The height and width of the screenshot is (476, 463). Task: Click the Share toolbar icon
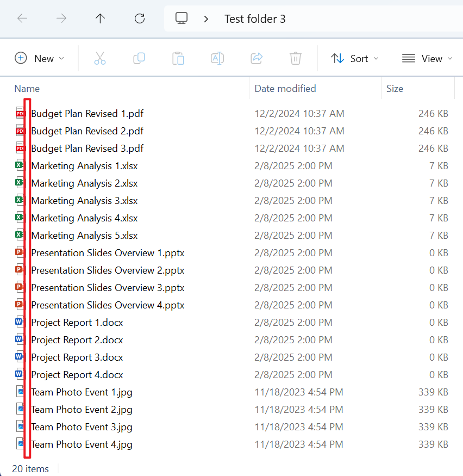[256, 58]
